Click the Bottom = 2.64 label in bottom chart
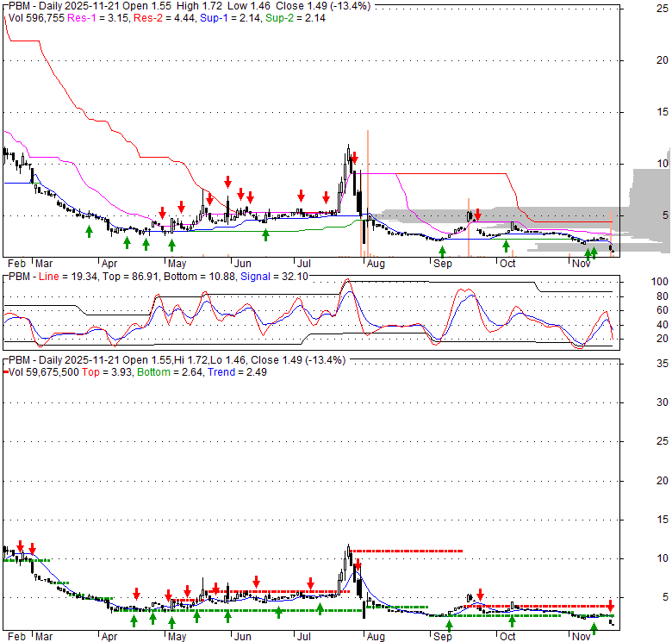This screenshot has width=672, height=642. (170, 372)
